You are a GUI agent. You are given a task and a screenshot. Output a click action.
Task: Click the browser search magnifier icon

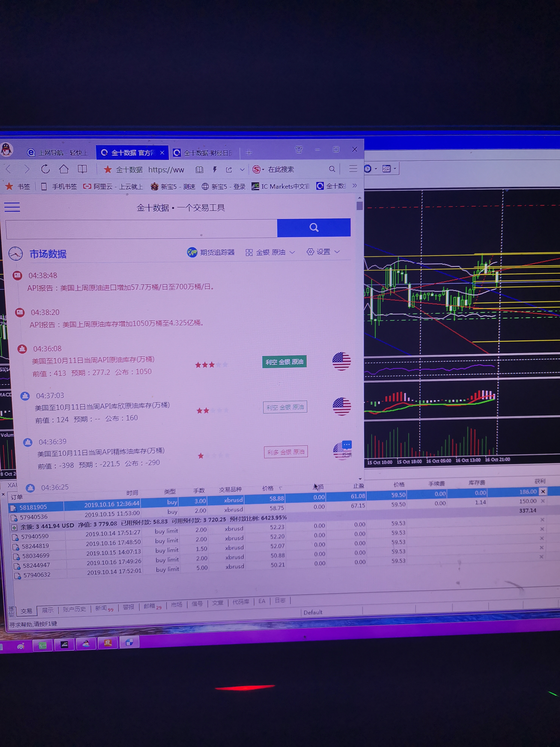332,169
